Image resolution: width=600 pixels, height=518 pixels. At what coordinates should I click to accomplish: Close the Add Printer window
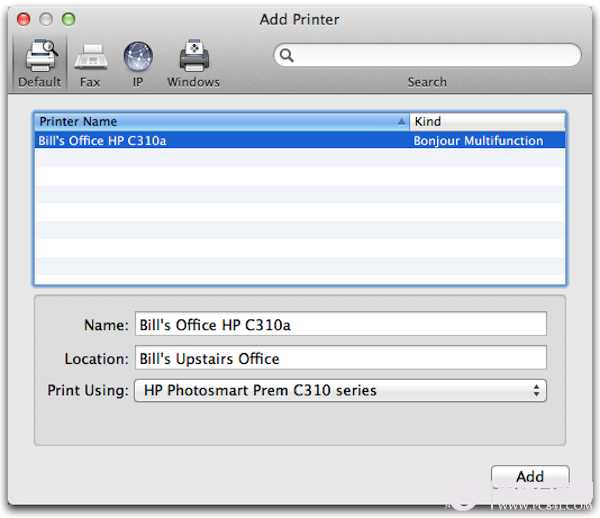[x=23, y=19]
